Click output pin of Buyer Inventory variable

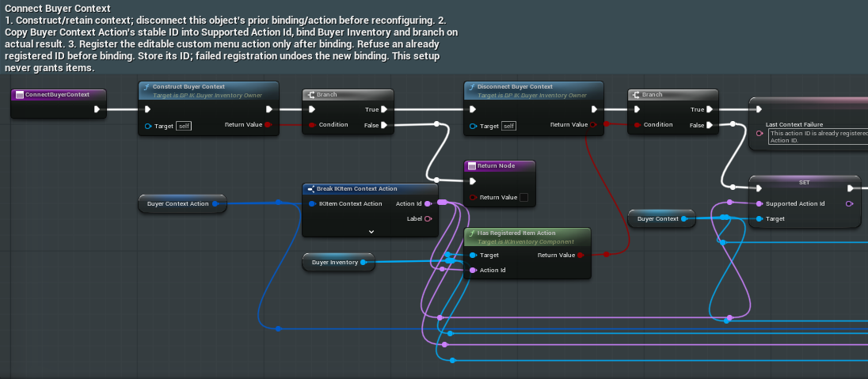364,262
